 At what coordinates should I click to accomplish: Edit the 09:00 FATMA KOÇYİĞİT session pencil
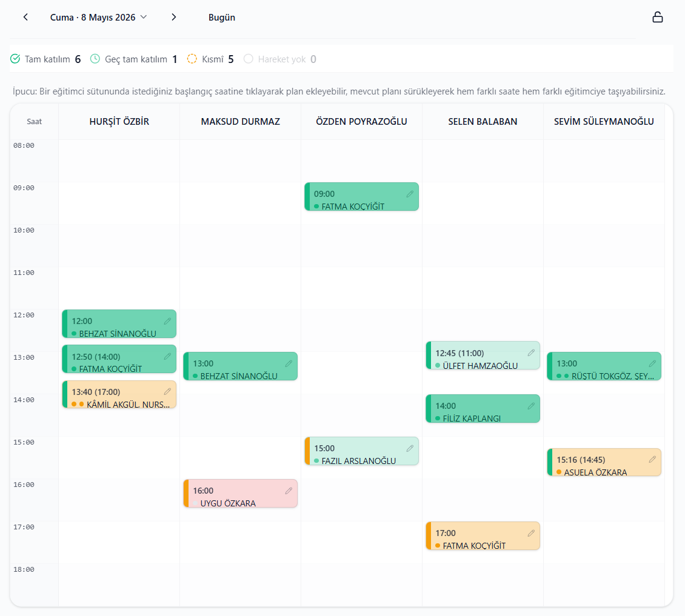click(410, 194)
